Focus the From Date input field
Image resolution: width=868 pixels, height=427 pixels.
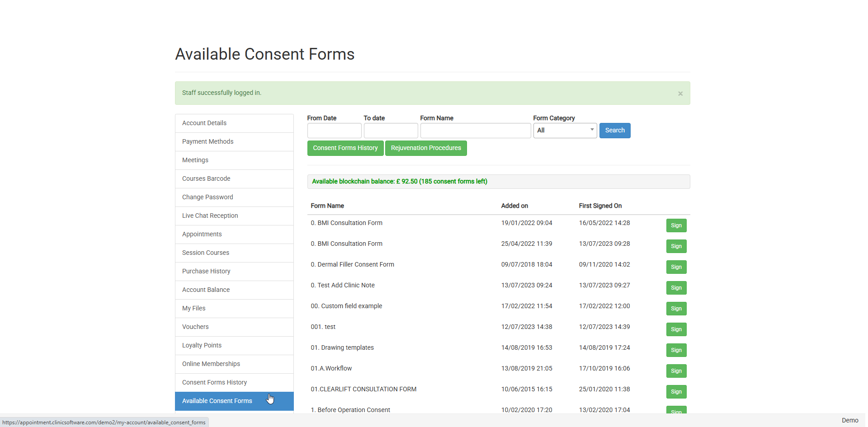[x=334, y=131]
